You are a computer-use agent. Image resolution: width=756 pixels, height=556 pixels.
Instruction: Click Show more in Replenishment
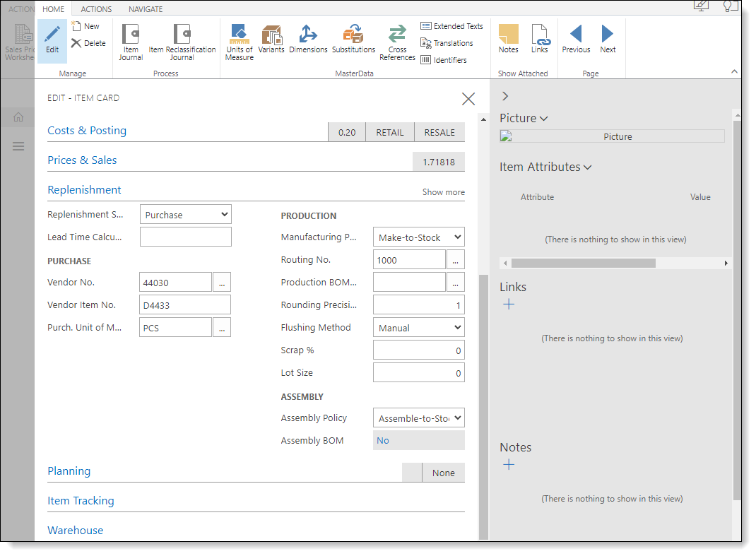tap(444, 192)
